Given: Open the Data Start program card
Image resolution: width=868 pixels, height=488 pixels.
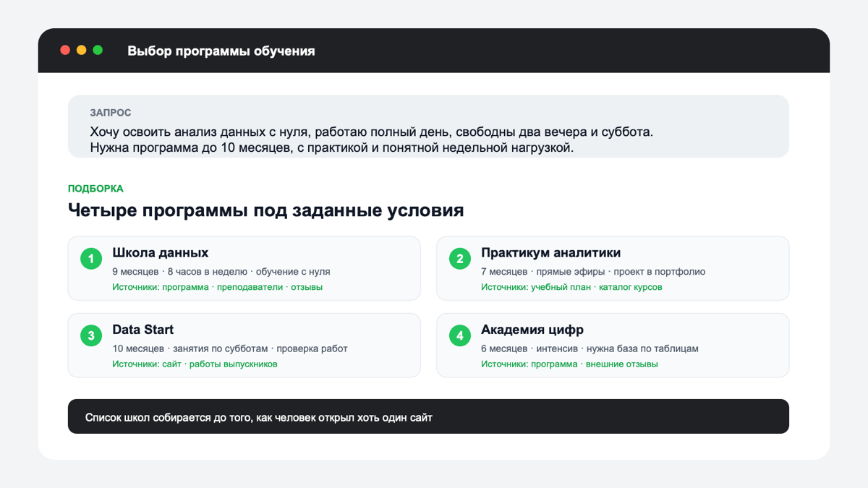Looking at the screenshot, I should coord(244,345).
